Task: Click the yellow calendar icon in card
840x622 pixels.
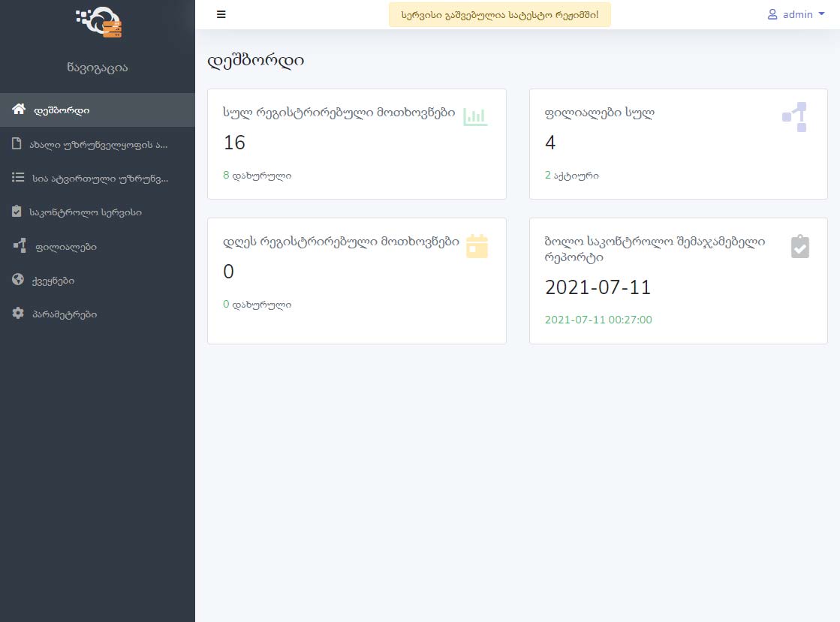Action: point(477,246)
